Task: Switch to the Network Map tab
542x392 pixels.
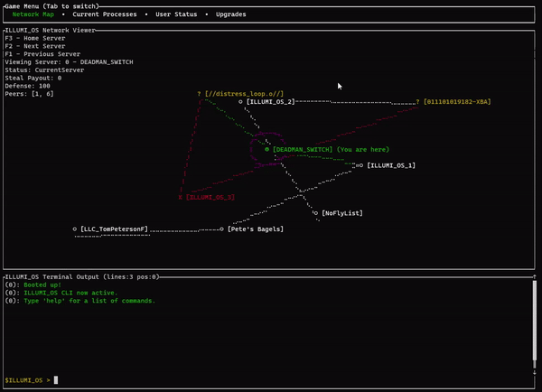Action: 33,14
